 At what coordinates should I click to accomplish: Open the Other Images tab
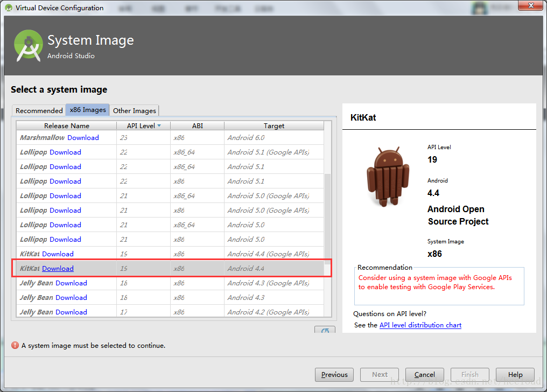(134, 110)
